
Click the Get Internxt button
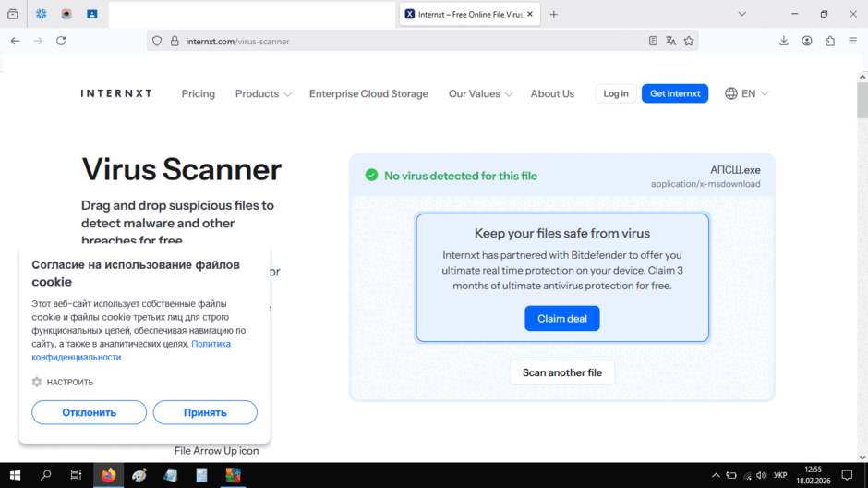click(675, 93)
